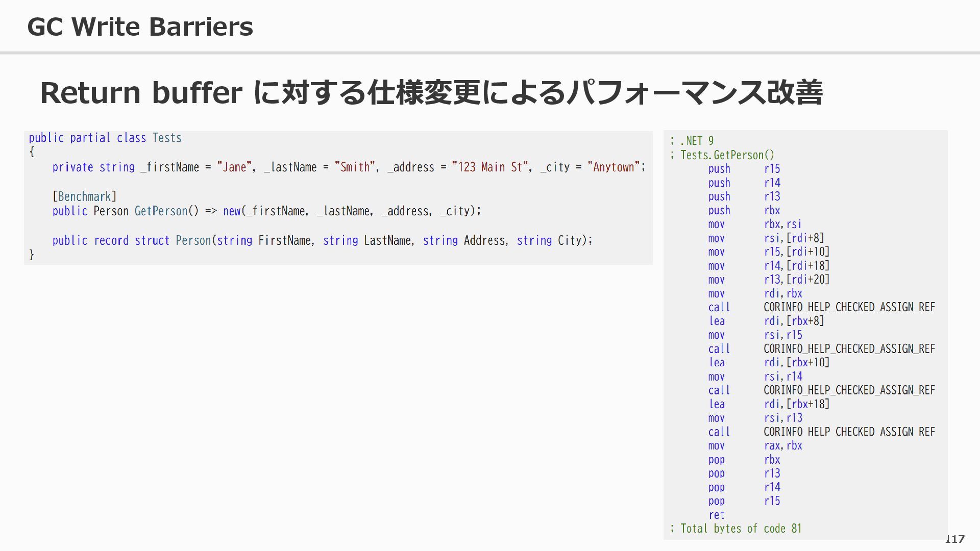Click the 'ret' instruction
The image size is (980, 551).
click(x=716, y=515)
